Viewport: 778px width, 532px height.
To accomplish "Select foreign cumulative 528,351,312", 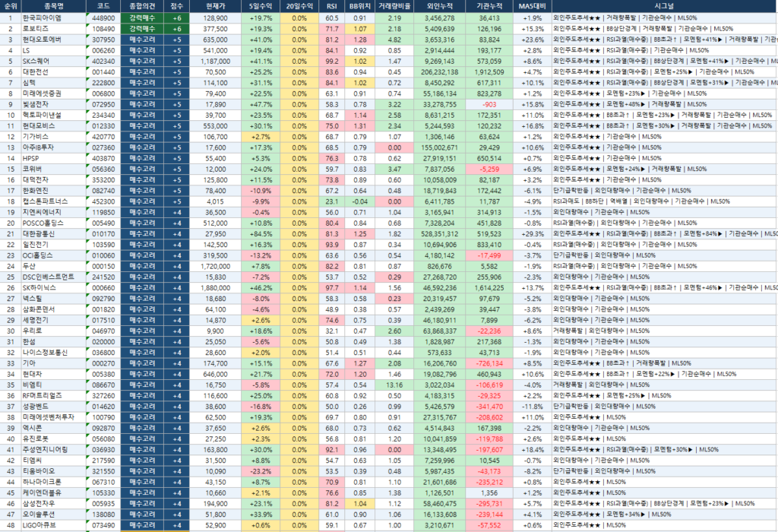I will point(440,234).
